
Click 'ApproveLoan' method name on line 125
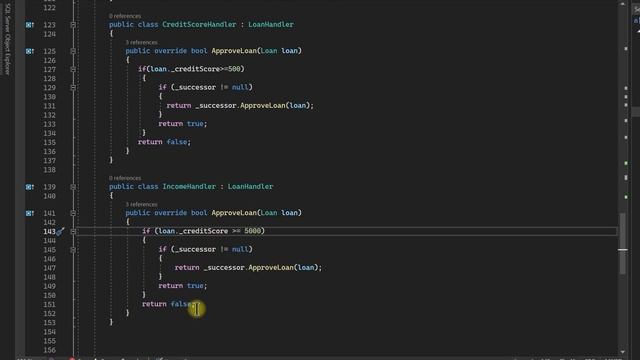pos(234,51)
